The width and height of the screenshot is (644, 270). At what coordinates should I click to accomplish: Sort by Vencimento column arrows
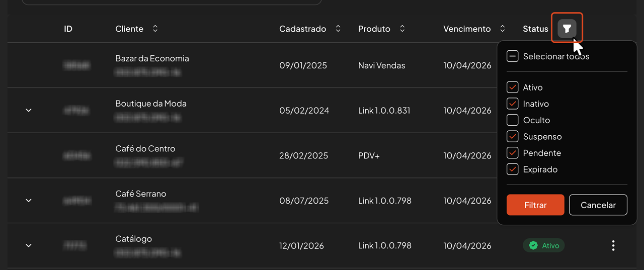[x=502, y=29]
